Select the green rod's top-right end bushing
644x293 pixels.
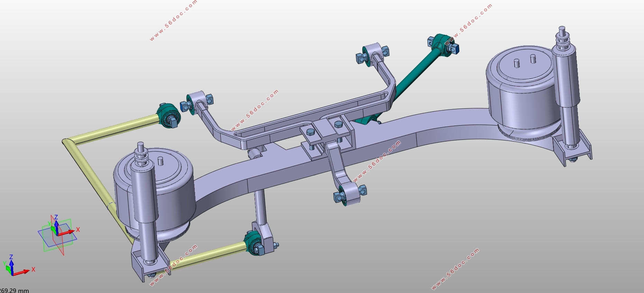pyautogui.click(x=442, y=45)
